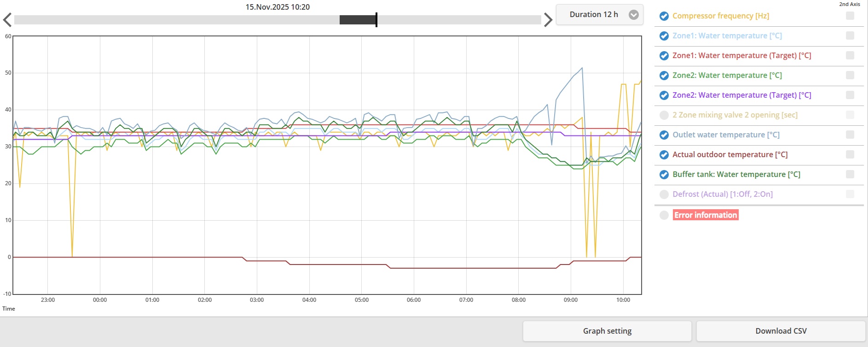Assign Outlet water temperature to 2nd Axis
Image resolution: width=868 pixels, height=347 pixels.
tap(850, 135)
